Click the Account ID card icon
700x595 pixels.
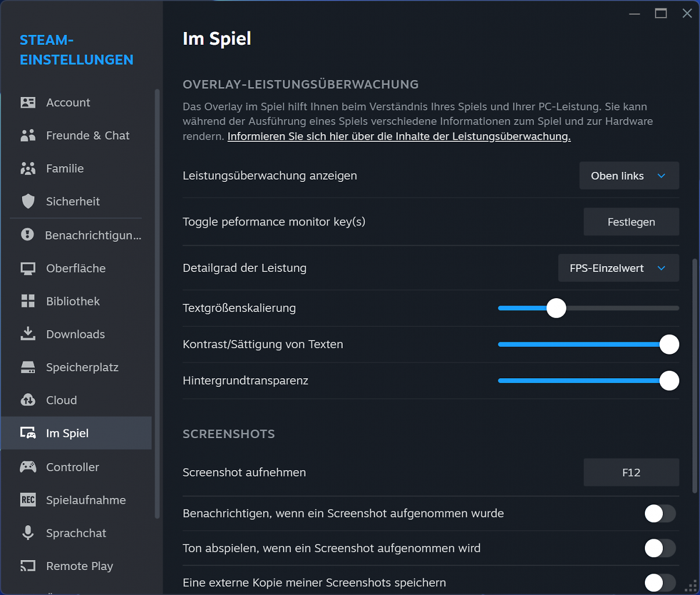[28, 102]
